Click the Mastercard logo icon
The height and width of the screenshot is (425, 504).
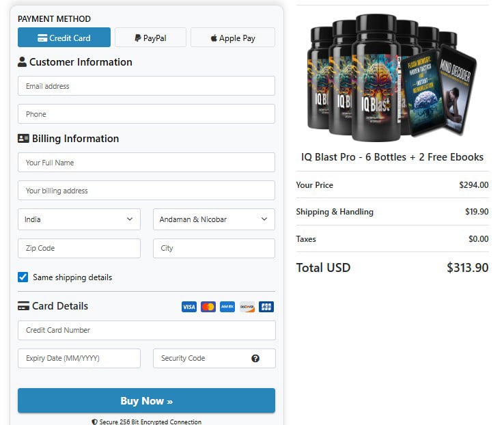pyautogui.click(x=208, y=307)
